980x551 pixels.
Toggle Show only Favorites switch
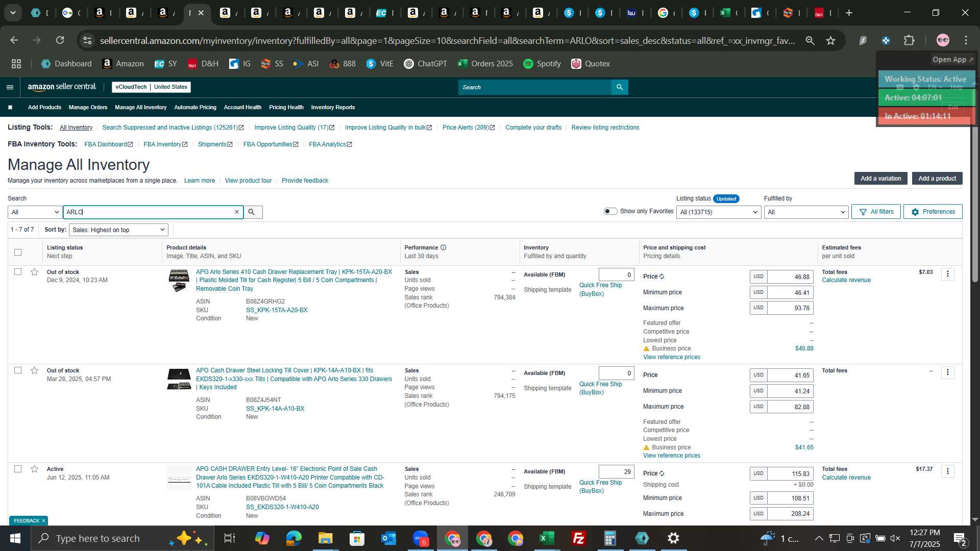click(x=610, y=211)
